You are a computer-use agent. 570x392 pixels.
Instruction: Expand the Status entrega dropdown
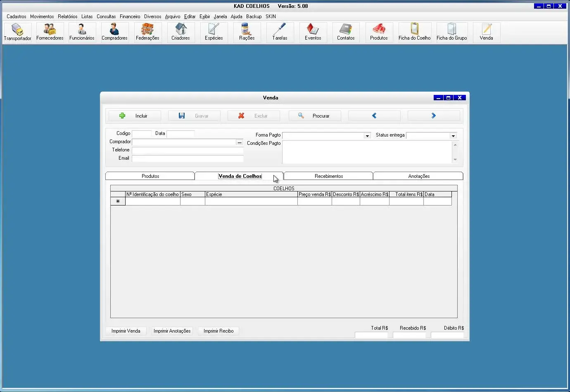click(x=453, y=136)
